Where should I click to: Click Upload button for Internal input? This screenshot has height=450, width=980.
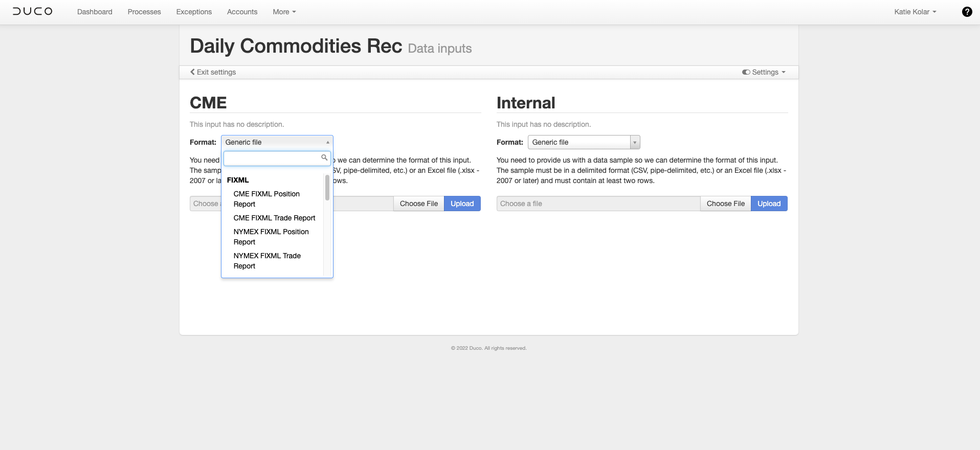pos(769,204)
